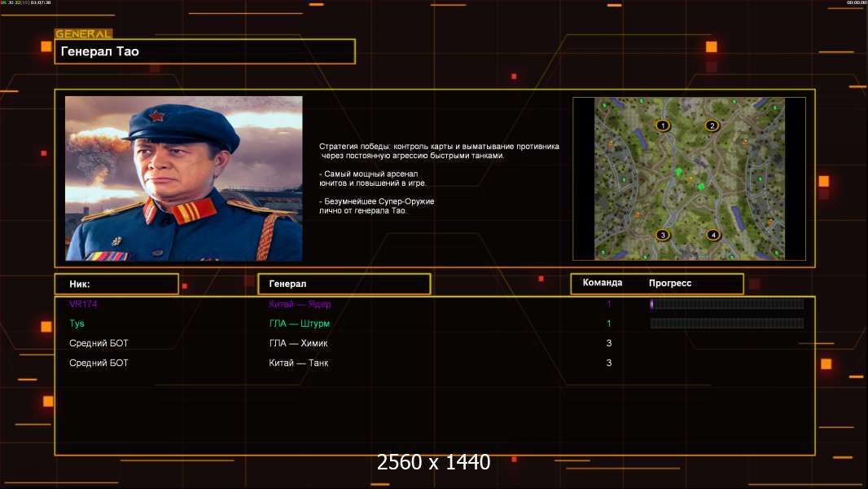Click the GENERAL label tag

(84, 33)
